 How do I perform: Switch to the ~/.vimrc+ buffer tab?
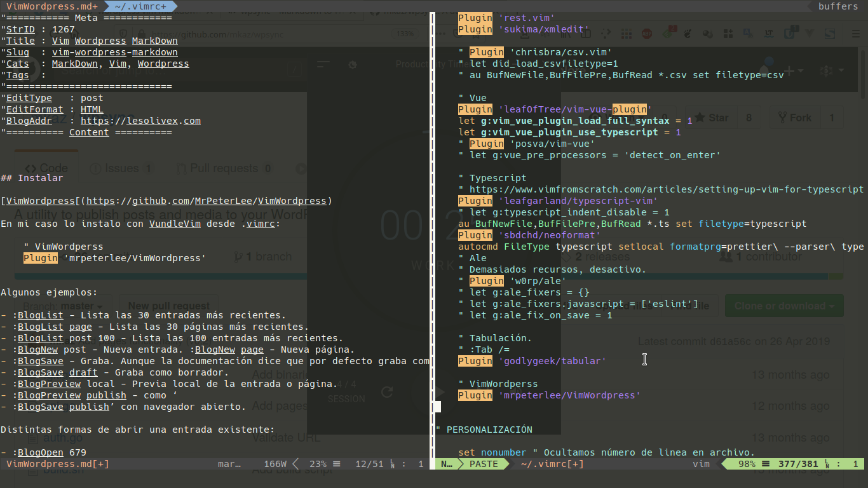[140, 6]
